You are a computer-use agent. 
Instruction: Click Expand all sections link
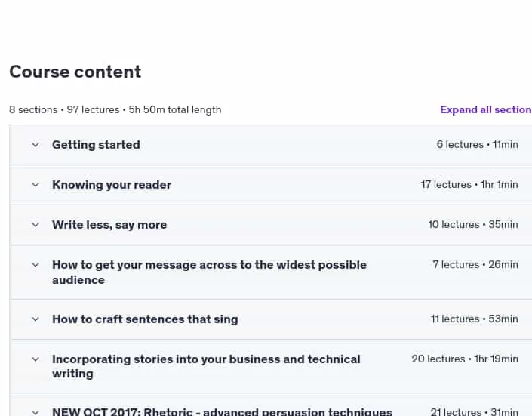tap(486, 109)
